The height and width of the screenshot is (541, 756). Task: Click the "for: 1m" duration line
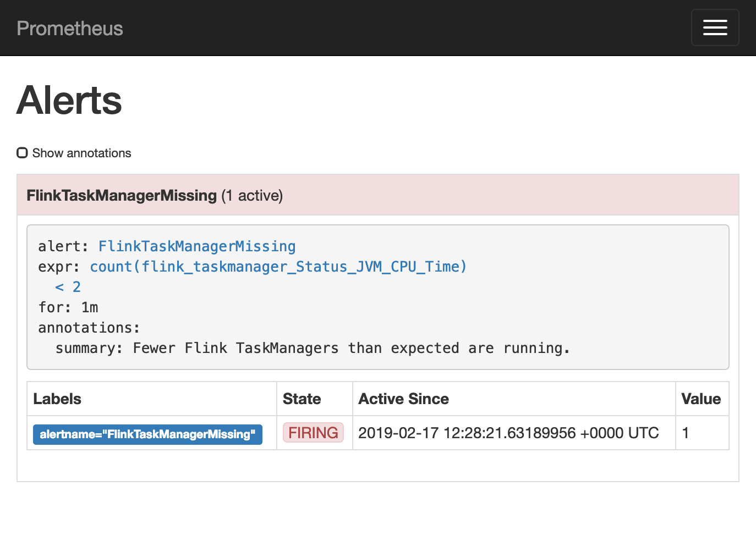click(68, 307)
